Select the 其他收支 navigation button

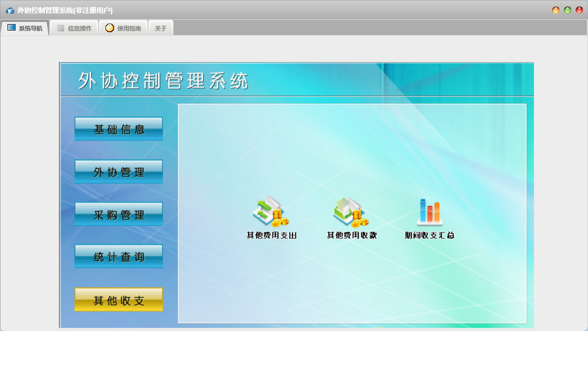(x=118, y=299)
